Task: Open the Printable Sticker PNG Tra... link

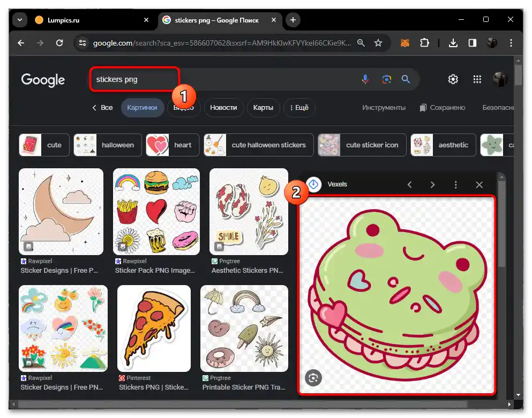Action: pyautogui.click(x=244, y=387)
